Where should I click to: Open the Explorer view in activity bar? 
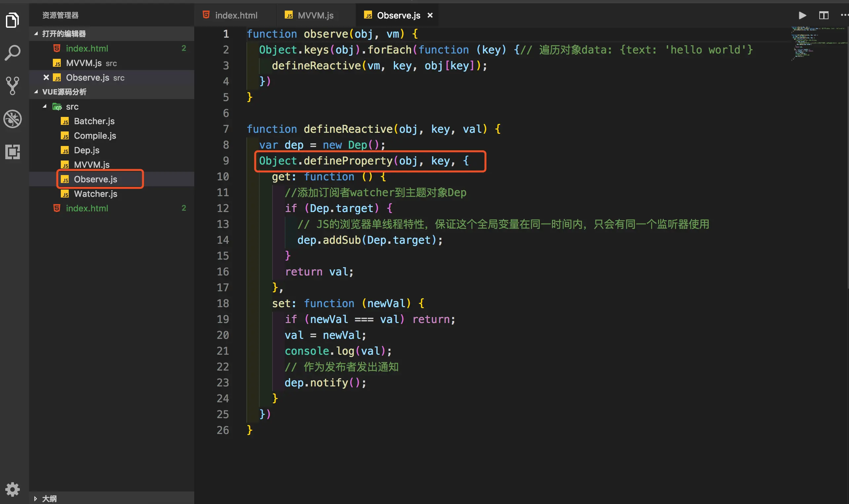pyautogui.click(x=13, y=20)
